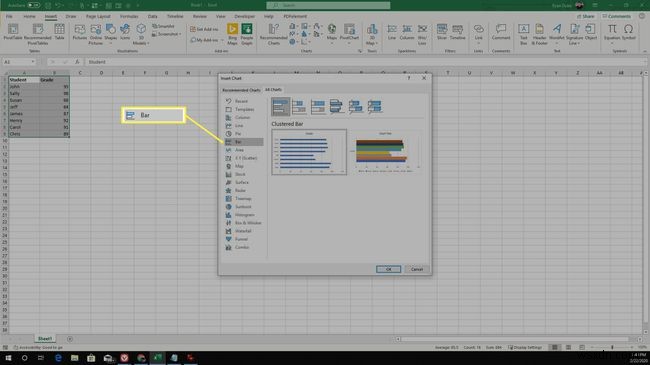Select 3-D Stacked Bar subtype icon

point(356,106)
